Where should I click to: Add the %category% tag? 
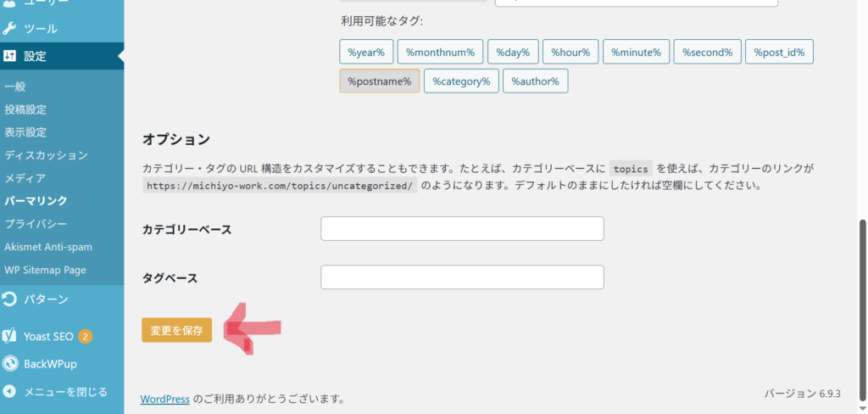click(461, 81)
